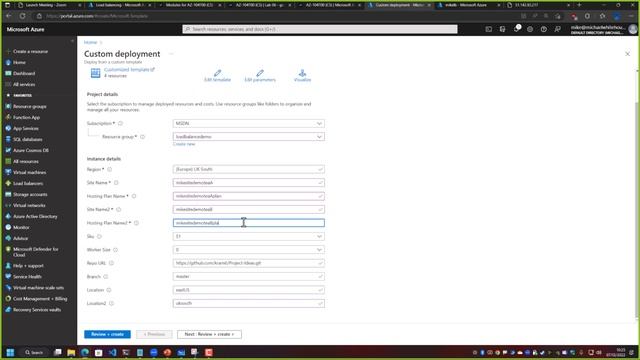
Task: Switch to Load balancing browser tab
Action: (x=120, y=5)
